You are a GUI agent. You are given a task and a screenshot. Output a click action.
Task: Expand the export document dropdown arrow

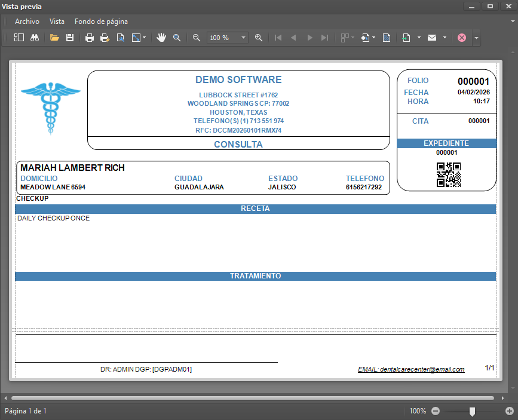coord(419,38)
